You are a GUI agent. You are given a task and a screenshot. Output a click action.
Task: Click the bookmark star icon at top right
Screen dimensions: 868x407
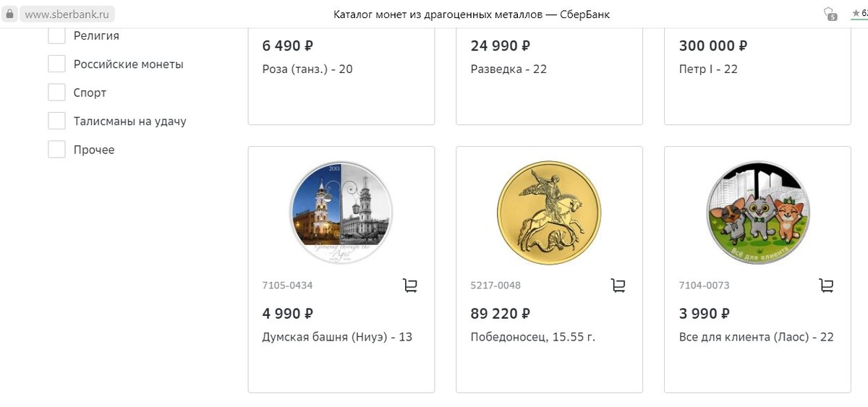[855, 13]
